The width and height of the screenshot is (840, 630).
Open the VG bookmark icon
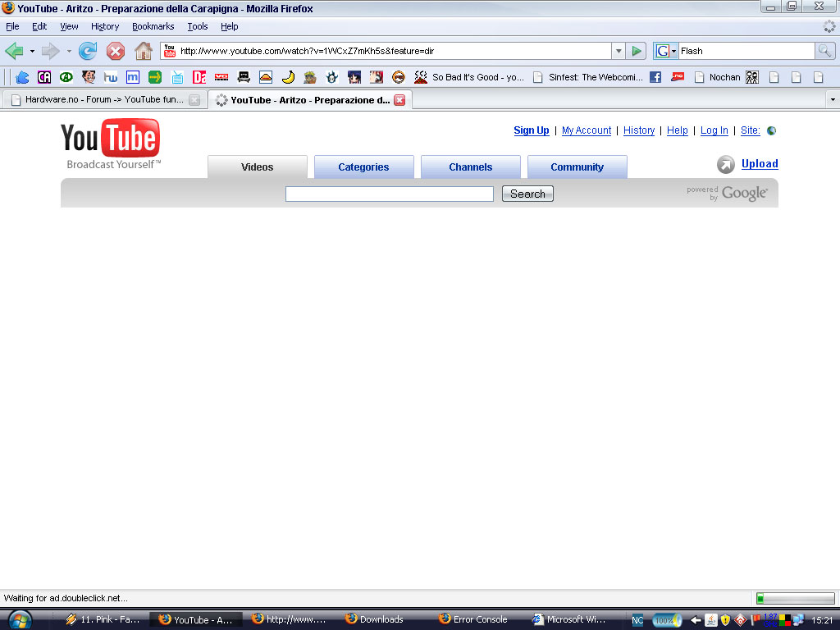pos(221,77)
